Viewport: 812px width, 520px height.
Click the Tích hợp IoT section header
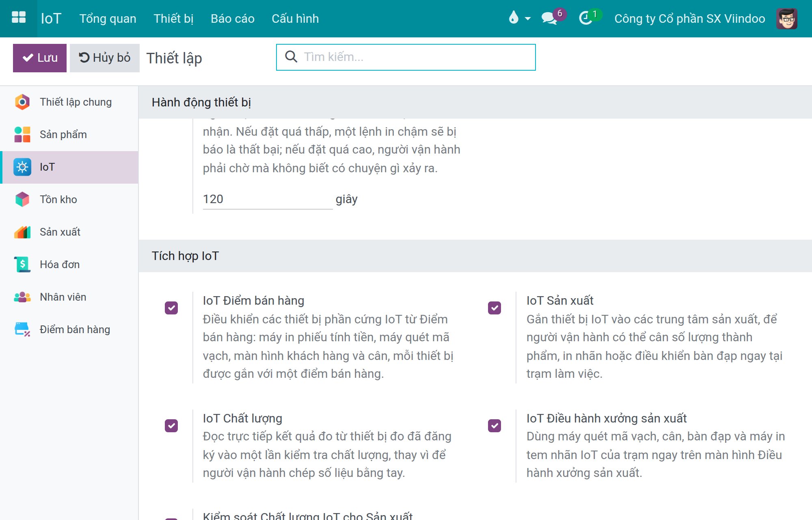[x=185, y=256]
